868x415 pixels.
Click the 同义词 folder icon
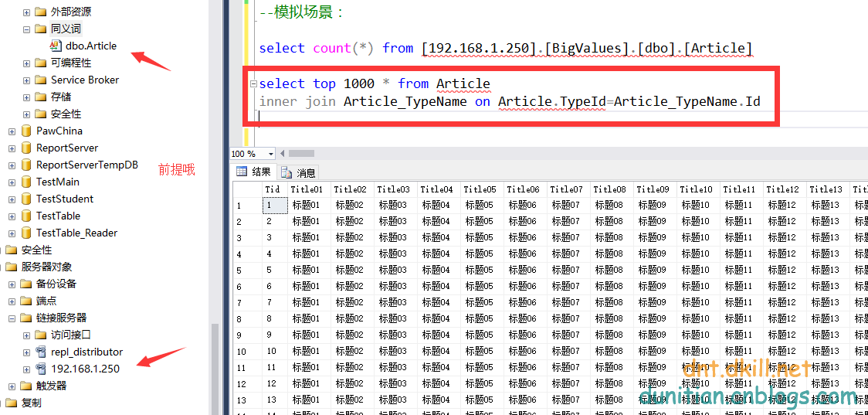pos(40,29)
